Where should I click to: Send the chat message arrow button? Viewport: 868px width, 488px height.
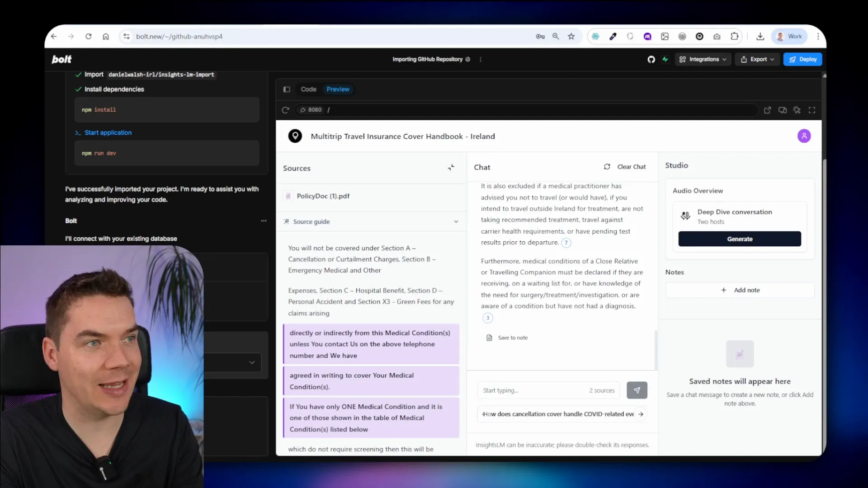pos(637,390)
